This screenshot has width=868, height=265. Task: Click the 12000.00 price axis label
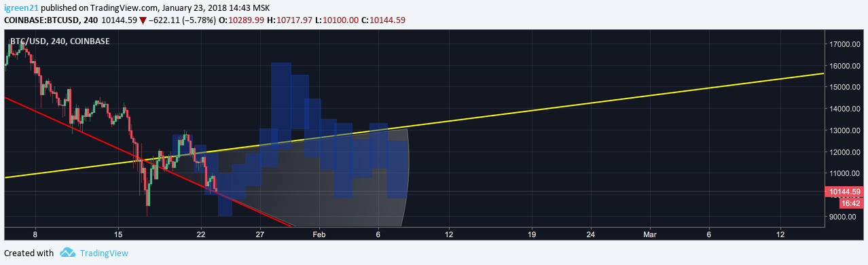(x=844, y=152)
